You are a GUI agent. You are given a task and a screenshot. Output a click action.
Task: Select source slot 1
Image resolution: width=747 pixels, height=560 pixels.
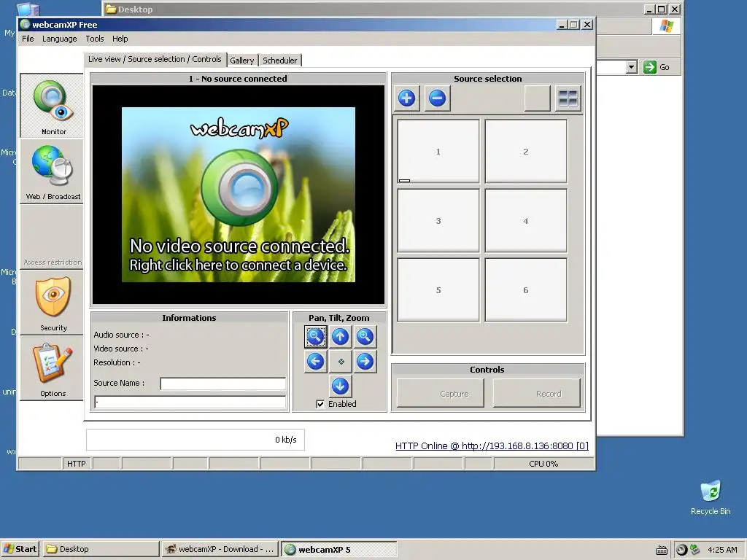point(438,152)
